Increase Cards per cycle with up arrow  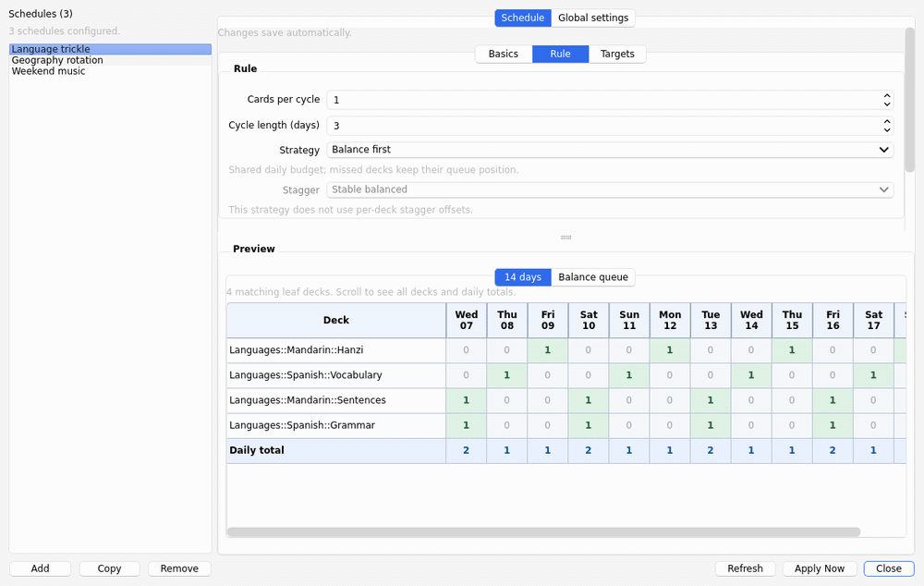coord(887,95)
